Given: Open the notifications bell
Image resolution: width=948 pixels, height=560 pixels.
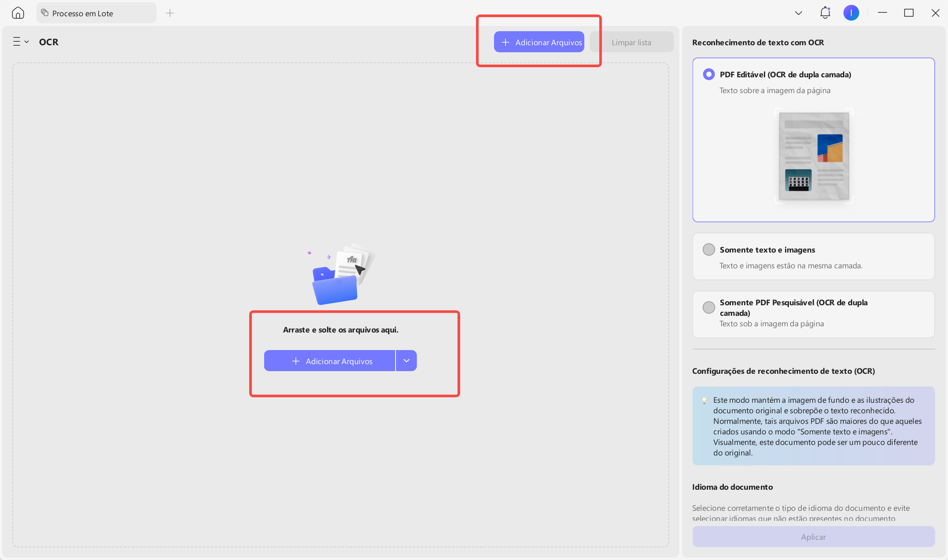Looking at the screenshot, I should [825, 13].
